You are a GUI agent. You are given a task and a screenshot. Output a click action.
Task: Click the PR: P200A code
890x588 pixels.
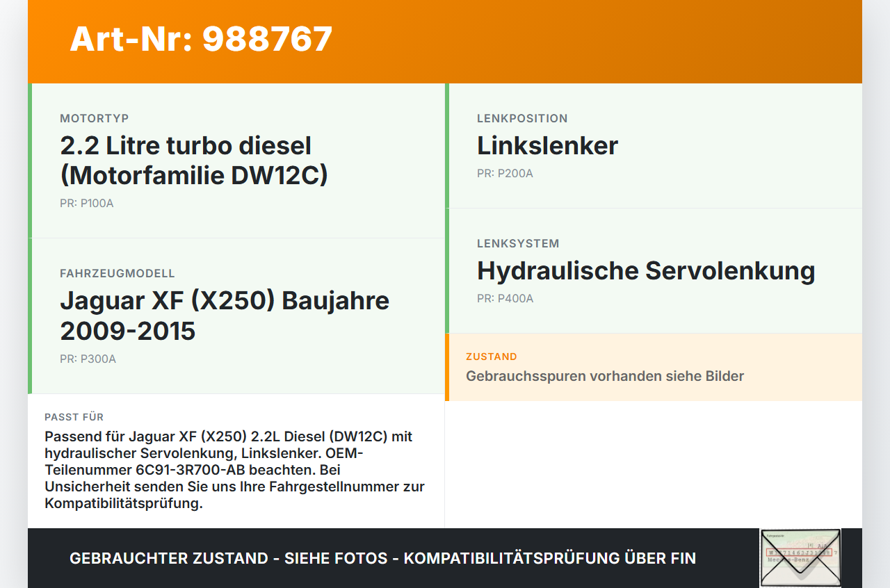[x=504, y=173]
